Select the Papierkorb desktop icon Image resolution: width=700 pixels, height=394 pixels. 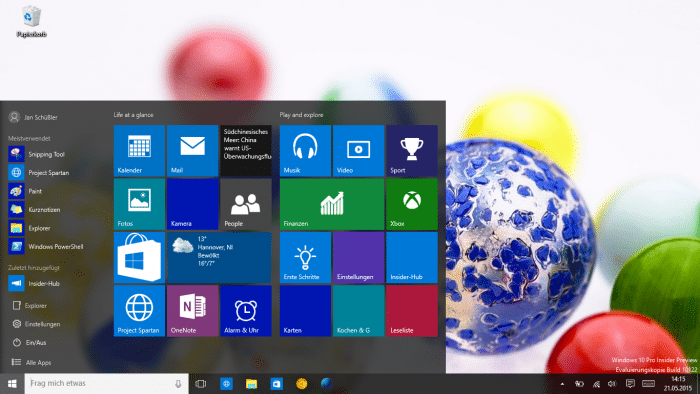31,21
